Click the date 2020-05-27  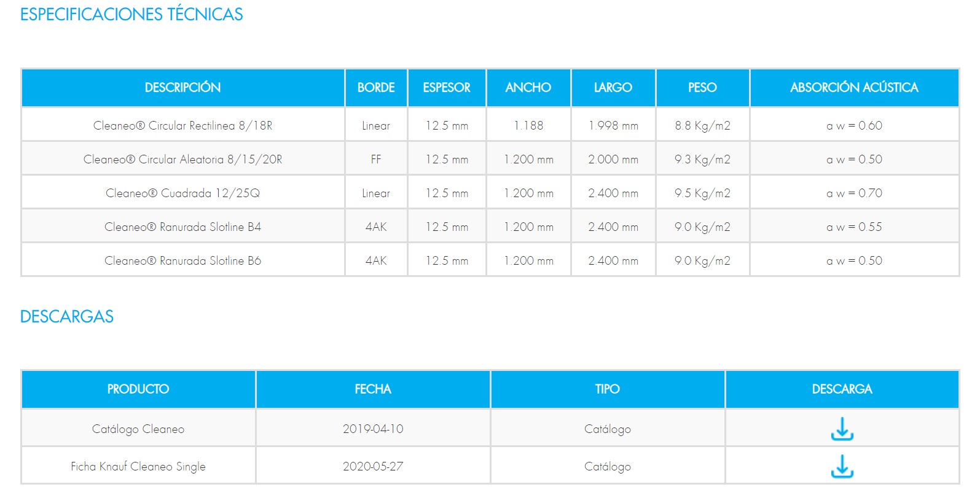click(373, 466)
